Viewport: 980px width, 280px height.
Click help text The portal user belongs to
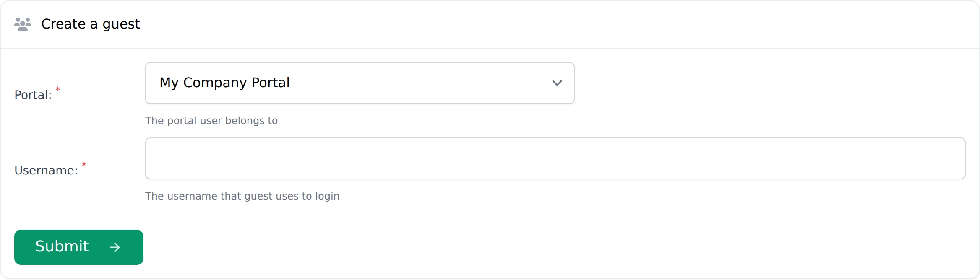(x=211, y=121)
